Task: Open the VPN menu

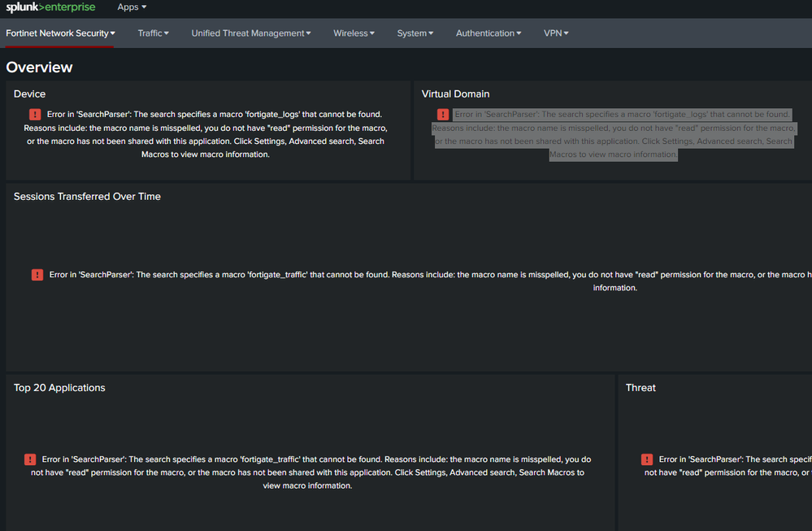Action: (556, 33)
